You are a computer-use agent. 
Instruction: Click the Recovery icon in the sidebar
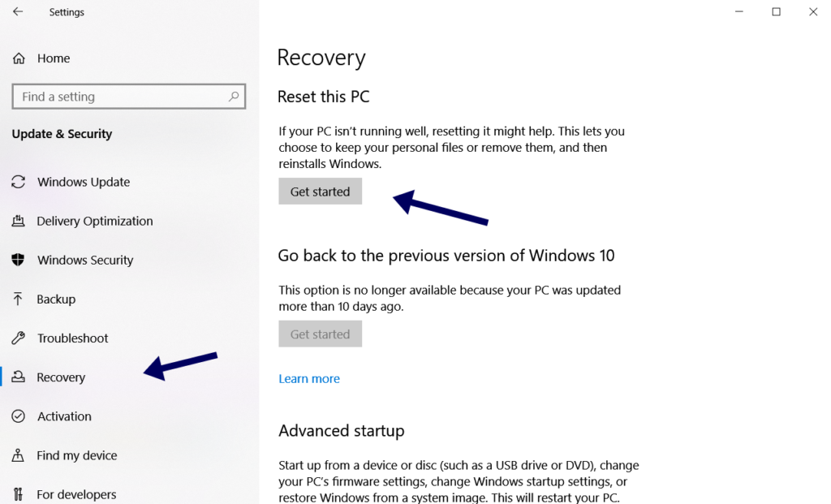18,377
